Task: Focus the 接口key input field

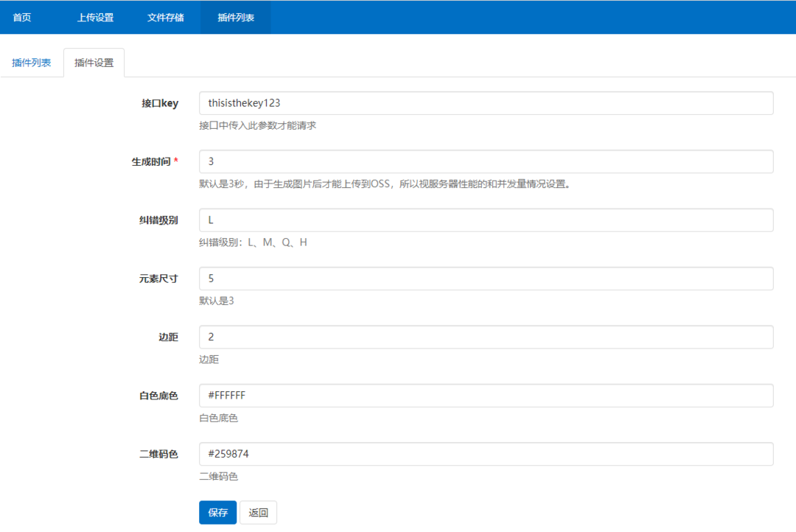Action: (x=486, y=103)
